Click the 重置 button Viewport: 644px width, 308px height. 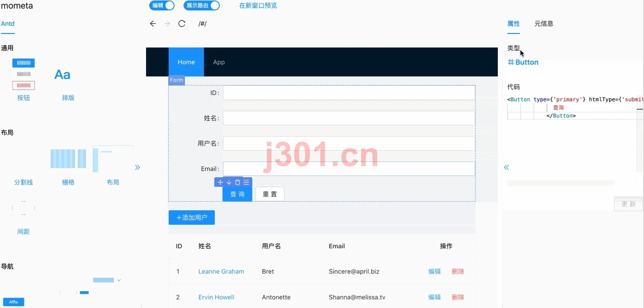[270, 194]
